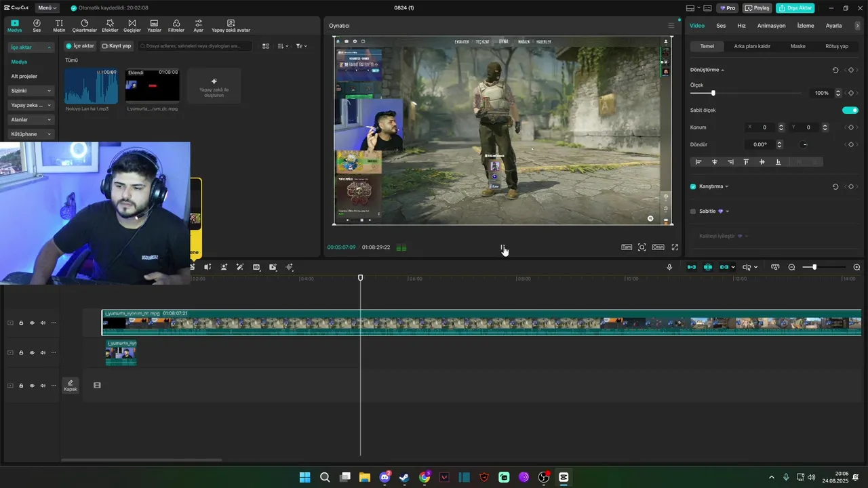Select the Maske sub-tab
The width and height of the screenshot is (868, 488).
click(798, 46)
